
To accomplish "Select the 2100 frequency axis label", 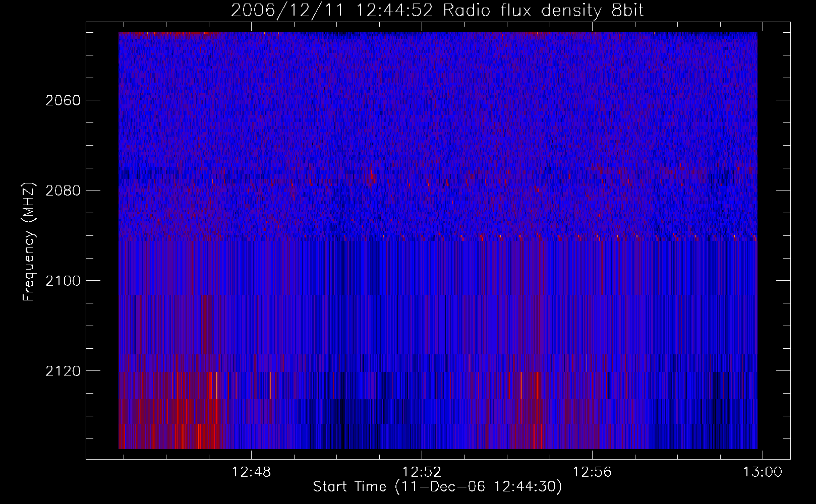I will [63, 281].
